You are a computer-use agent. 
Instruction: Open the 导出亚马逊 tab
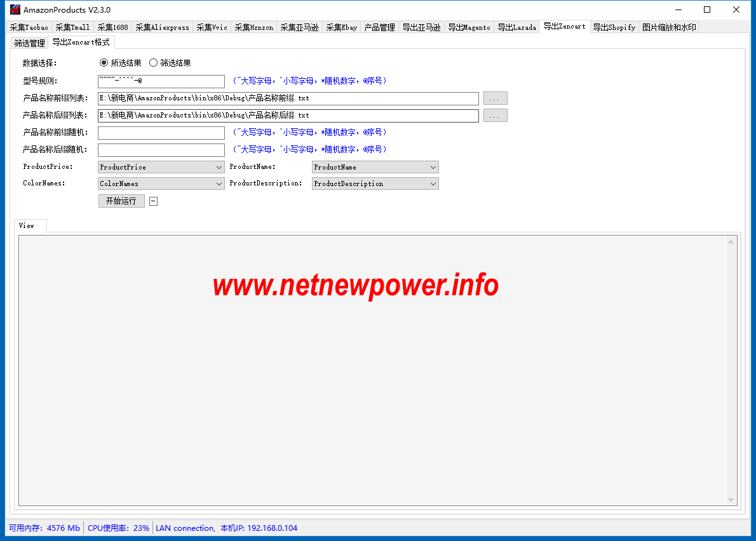click(x=421, y=27)
